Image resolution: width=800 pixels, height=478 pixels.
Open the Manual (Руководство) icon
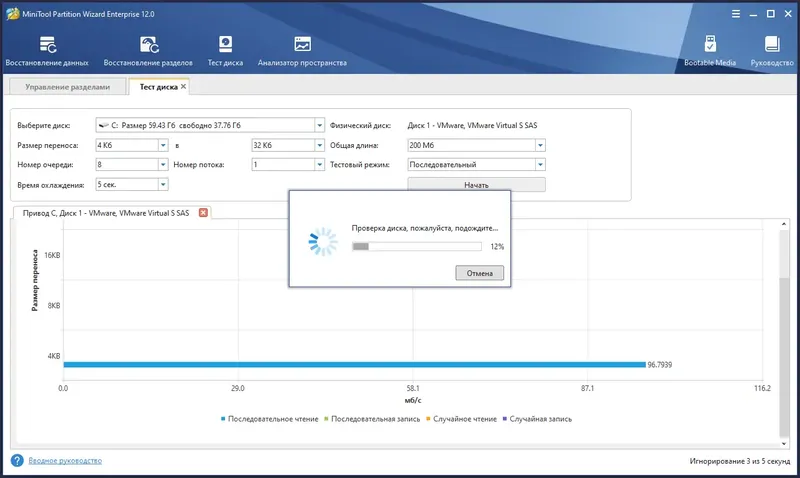click(x=772, y=52)
